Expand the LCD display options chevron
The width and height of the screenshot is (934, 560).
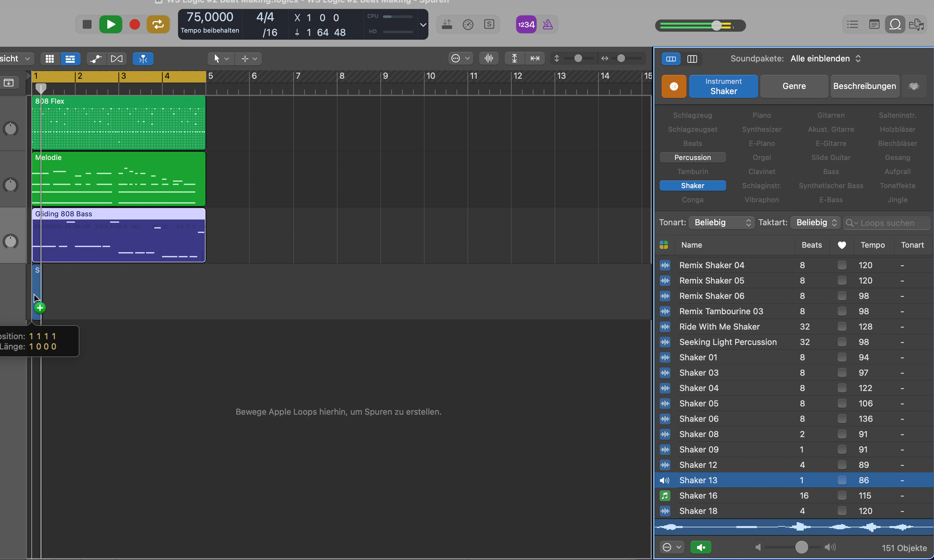coord(423,25)
